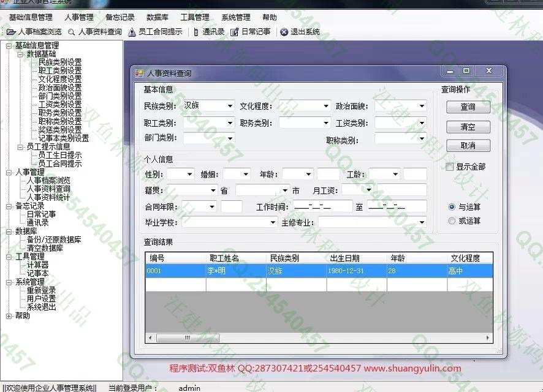Select the 用户设置 tree item

(x=41, y=298)
